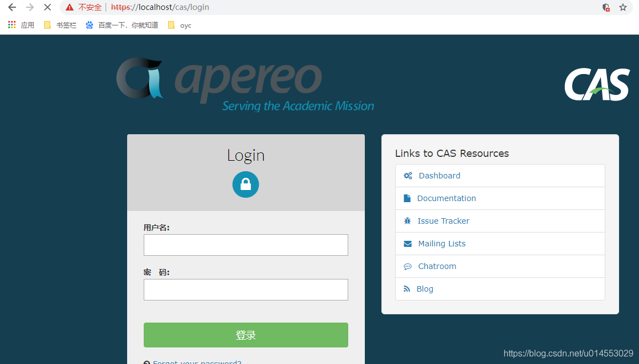Viewport: 639px width, 364px height.
Task: Click the 用户名: label
Action: tap(156, 228)
